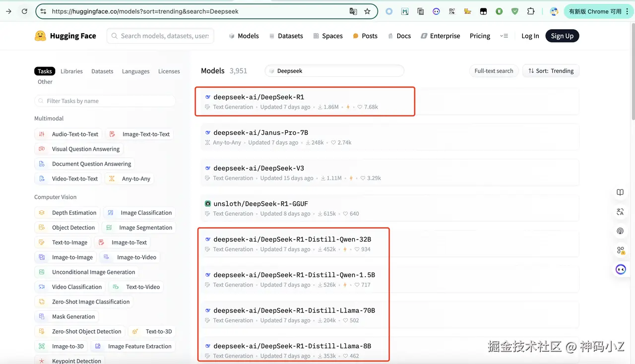Click the Text-to-3D task icon
The width and height of the screenshot is (635, 364).
[x=135, y=331]
